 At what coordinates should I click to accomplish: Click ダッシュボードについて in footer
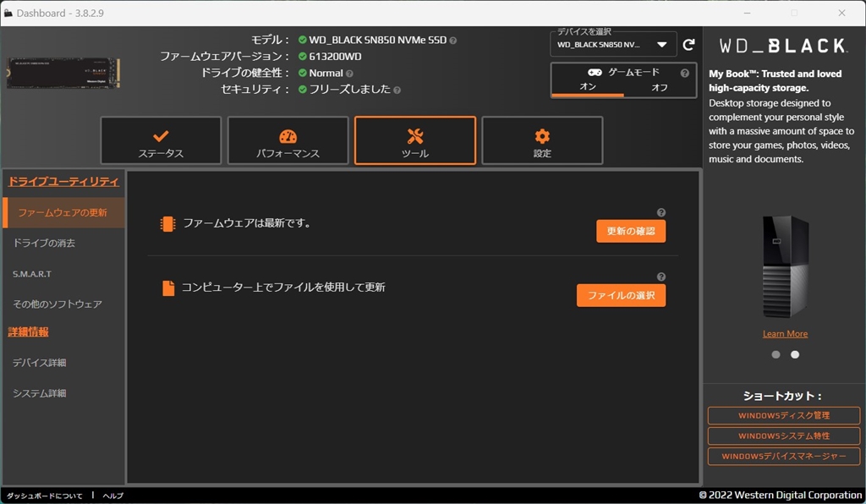point(44,496)
